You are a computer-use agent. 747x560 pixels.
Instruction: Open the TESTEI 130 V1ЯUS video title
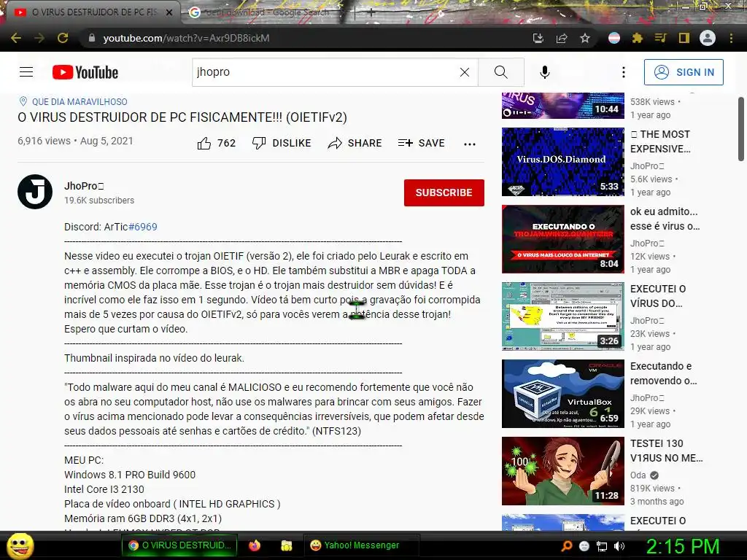[x=667, y=451]
